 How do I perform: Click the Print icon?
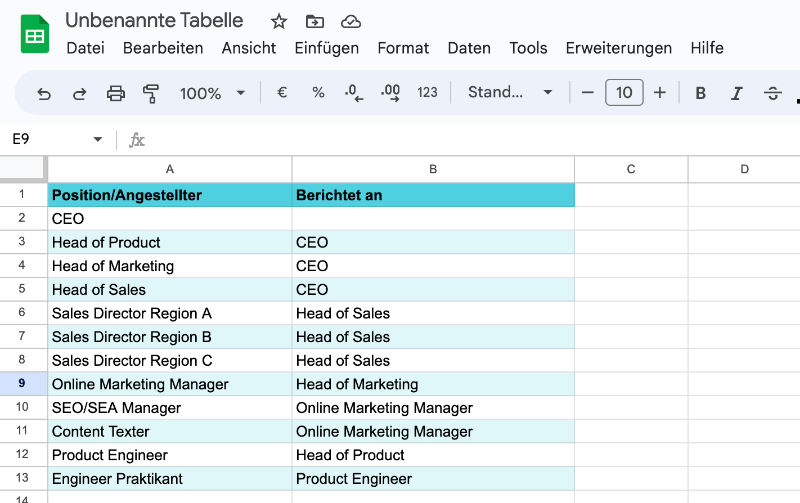116,93
